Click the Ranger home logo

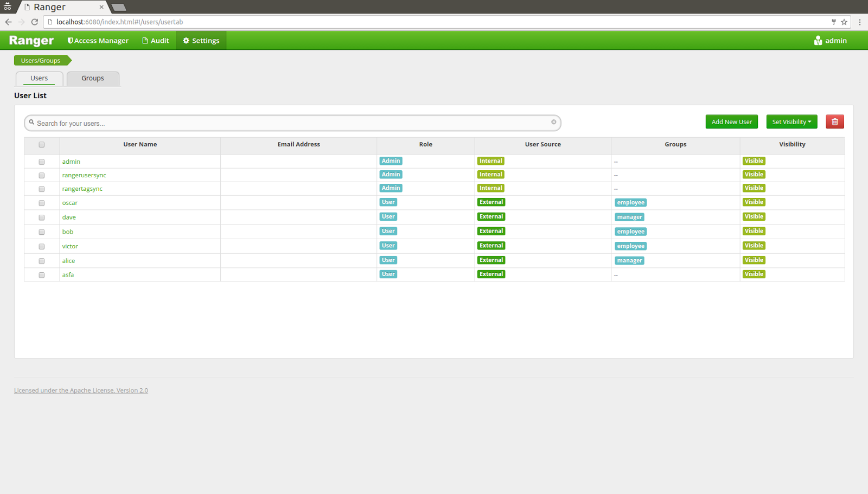pos(31,40)
